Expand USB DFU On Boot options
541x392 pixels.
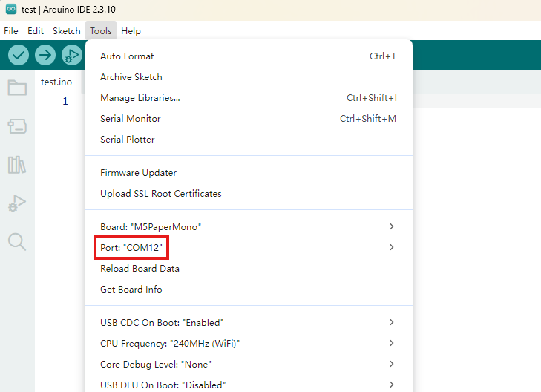(249, 385)
